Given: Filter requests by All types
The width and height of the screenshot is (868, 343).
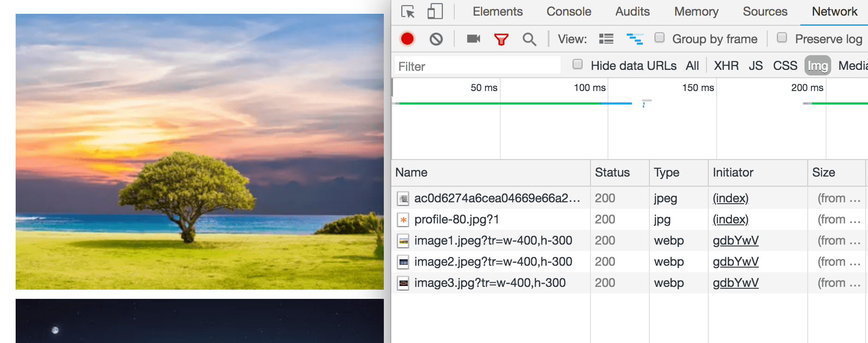Looking at the screenshot, I should [692, 66].
